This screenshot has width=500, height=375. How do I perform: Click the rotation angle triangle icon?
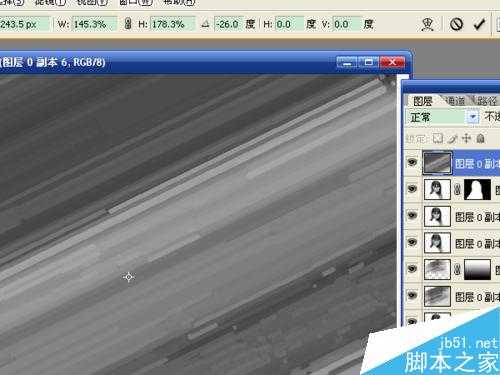tap(205, 24)
